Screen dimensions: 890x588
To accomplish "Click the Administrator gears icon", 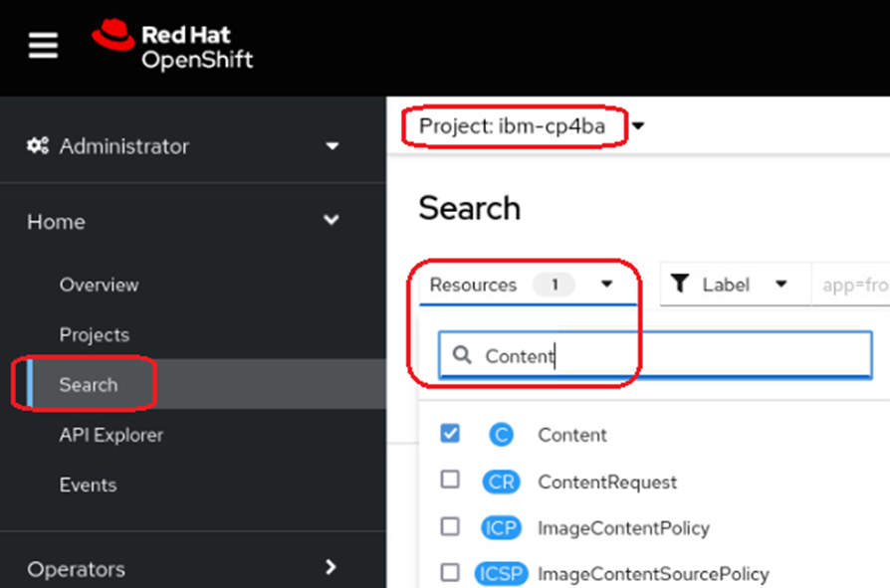I will click(x=38, y=145).
